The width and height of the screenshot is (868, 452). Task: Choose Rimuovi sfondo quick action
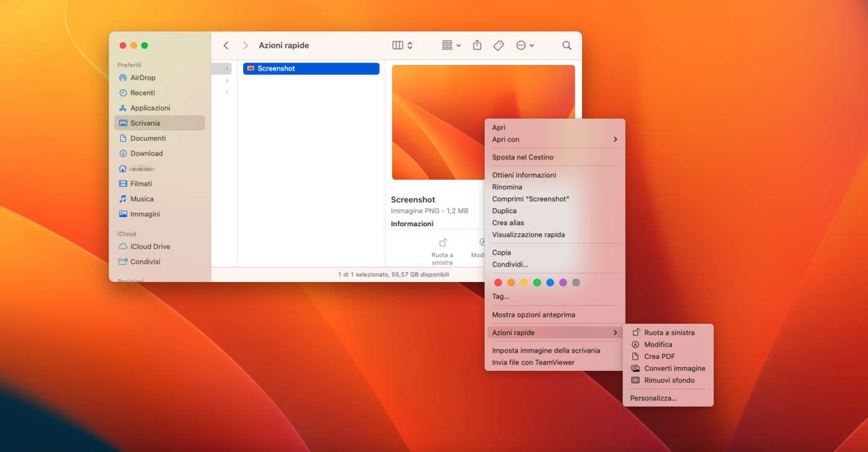pyautogui.click(x=669, y=380)
